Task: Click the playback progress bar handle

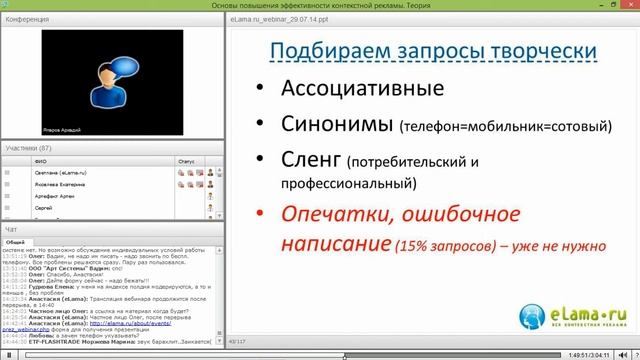Action: 345,356
